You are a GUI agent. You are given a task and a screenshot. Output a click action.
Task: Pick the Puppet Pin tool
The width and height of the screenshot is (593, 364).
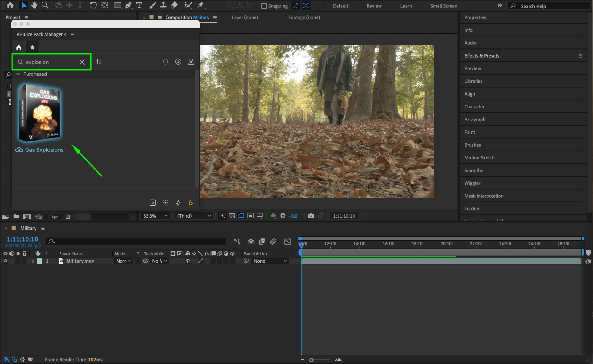pos(201,5)
